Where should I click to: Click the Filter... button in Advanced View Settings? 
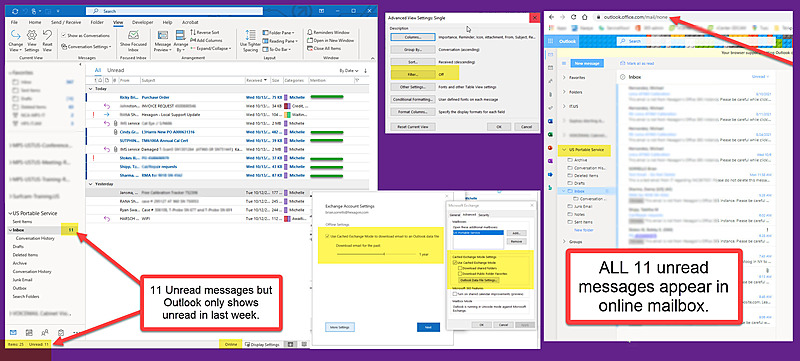pyautogui.click(x=413, y=74)
